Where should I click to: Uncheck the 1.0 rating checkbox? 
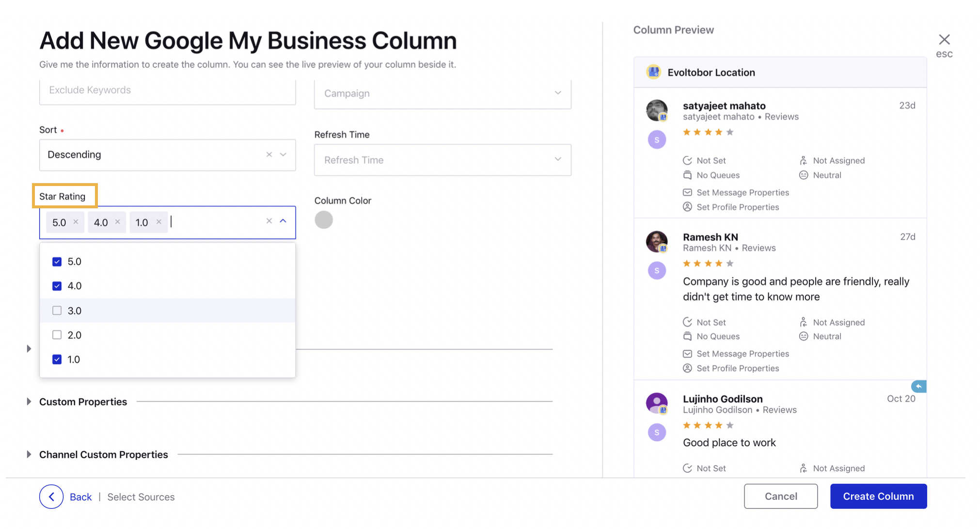click(x=57, y=359)
